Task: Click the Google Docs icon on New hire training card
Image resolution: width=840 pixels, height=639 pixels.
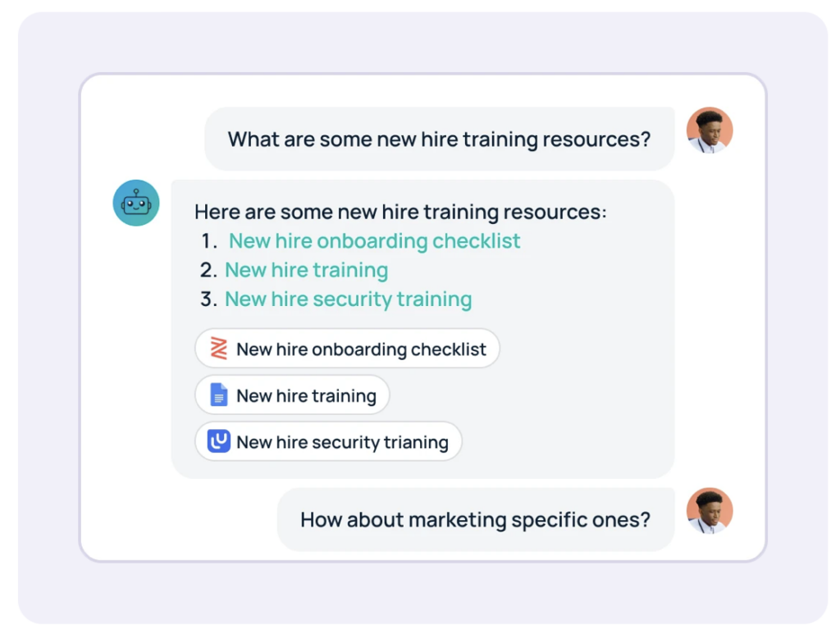Action: pos(217,395)
